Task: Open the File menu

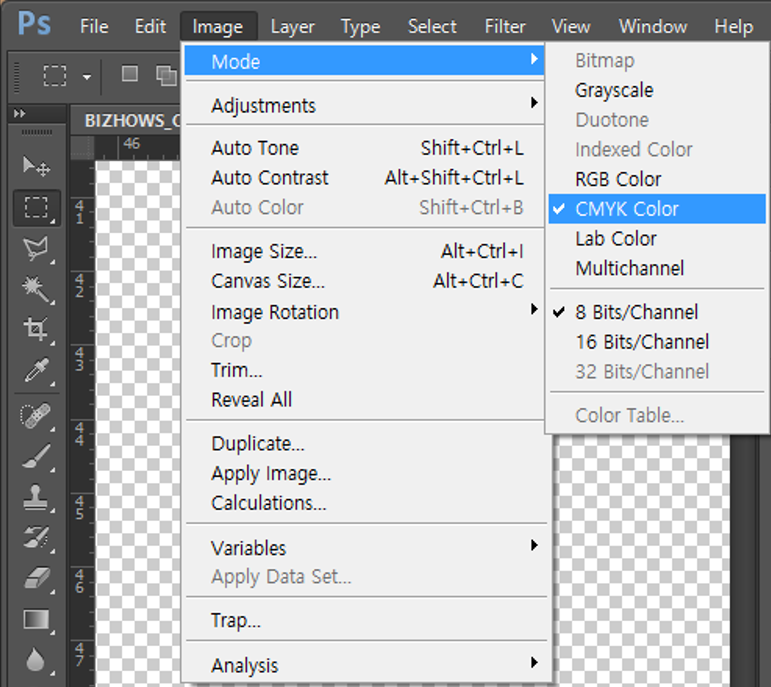Action: [94, 27]
